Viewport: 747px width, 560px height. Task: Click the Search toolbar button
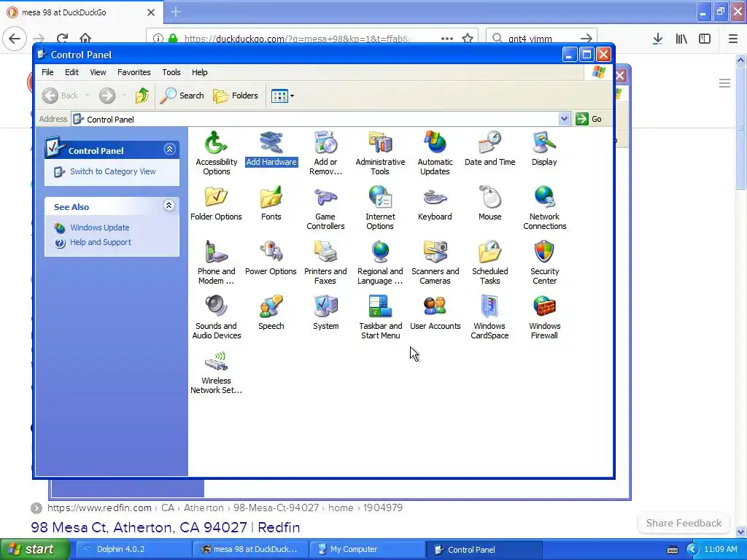[x=182, y=96]
